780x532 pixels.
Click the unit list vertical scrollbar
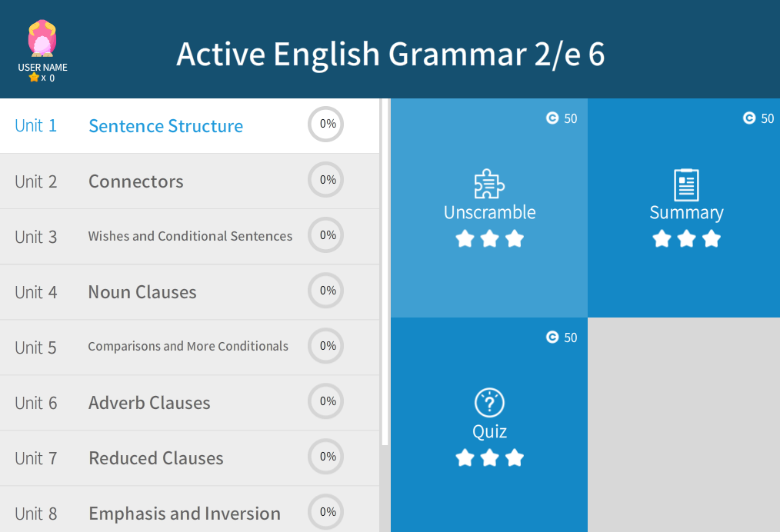385,269
